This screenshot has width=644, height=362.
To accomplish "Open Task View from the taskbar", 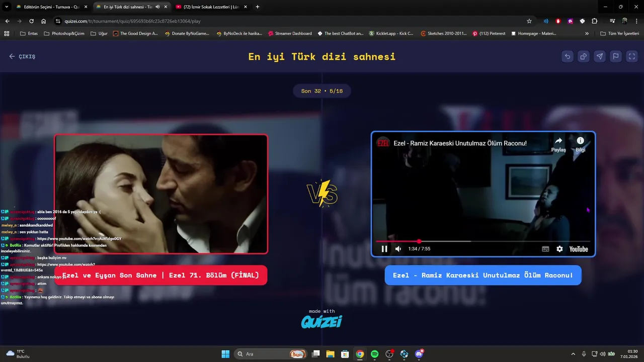I will (x=315, y=354).
